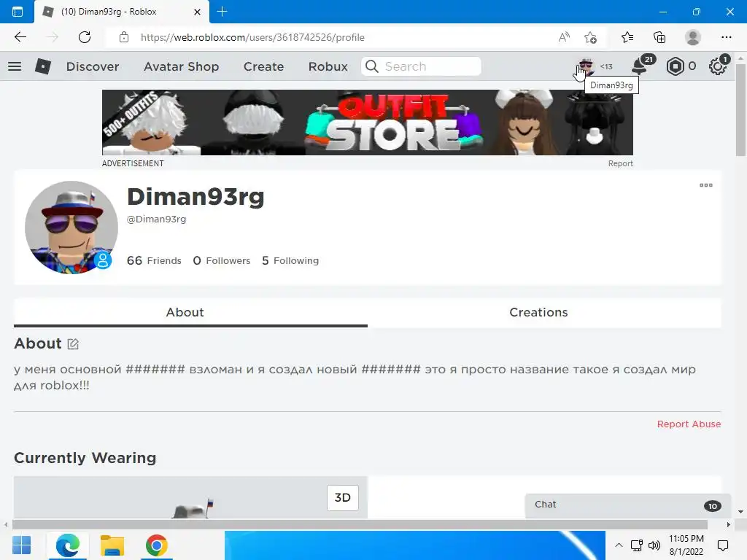Click the horizontal page scrollbar
Viewport: 747px width, 560px height.
click(x=360, y=525)
